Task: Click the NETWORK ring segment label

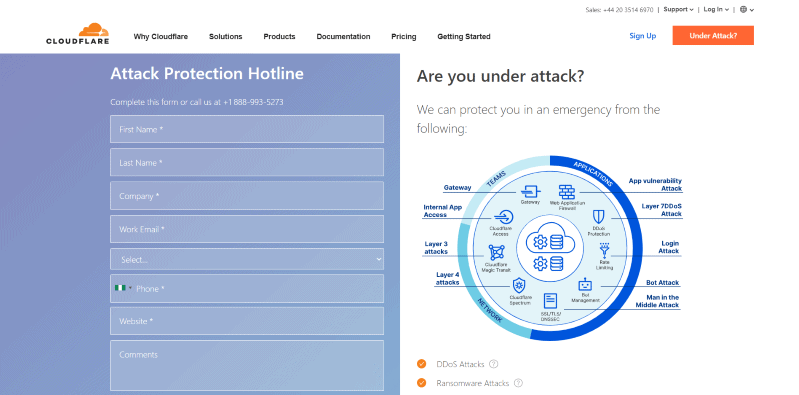Action: coord(490,311)
